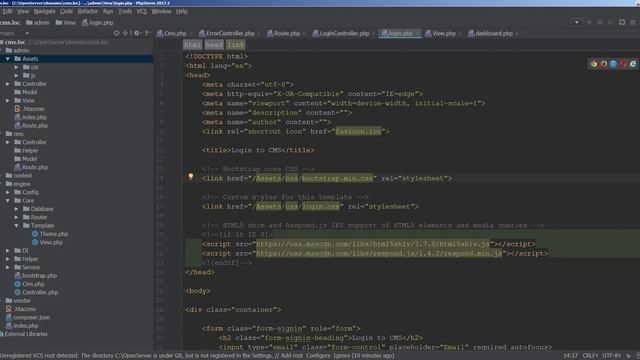The height and width of the screenshot is (360, 640).
Task: Expand the admin View folder
Action: point(8,100)
